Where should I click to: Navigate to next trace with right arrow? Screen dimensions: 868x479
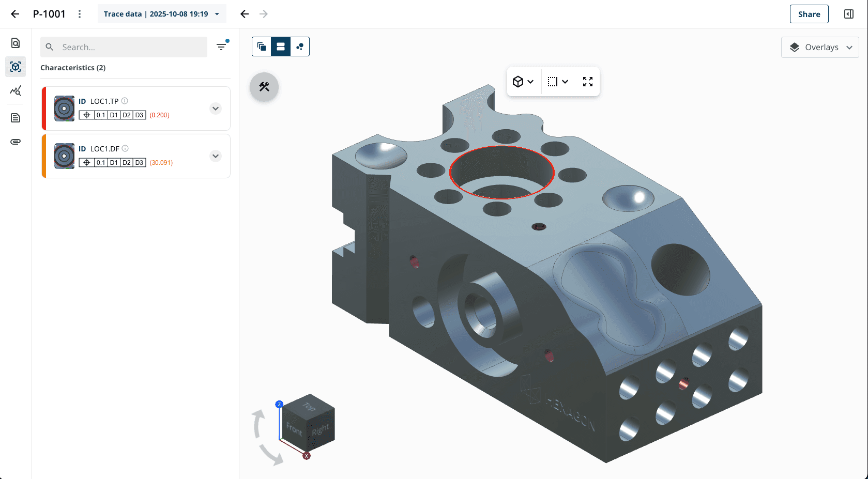click(264, 14)
